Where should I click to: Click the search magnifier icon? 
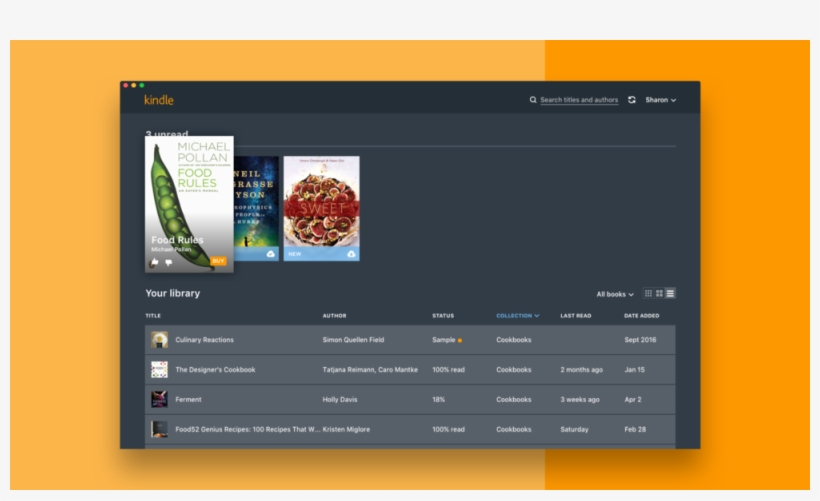click(x=533, y=100)
